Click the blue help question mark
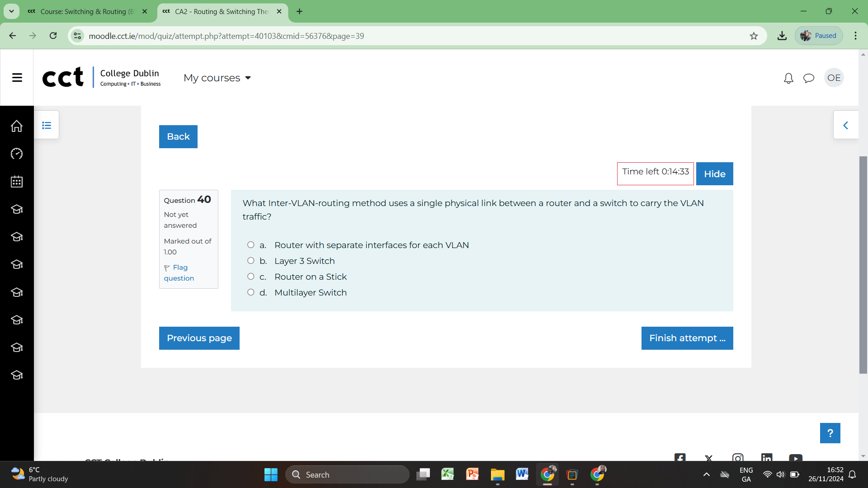868x488 pixels. pyautogui.click(x=830, y=433)
